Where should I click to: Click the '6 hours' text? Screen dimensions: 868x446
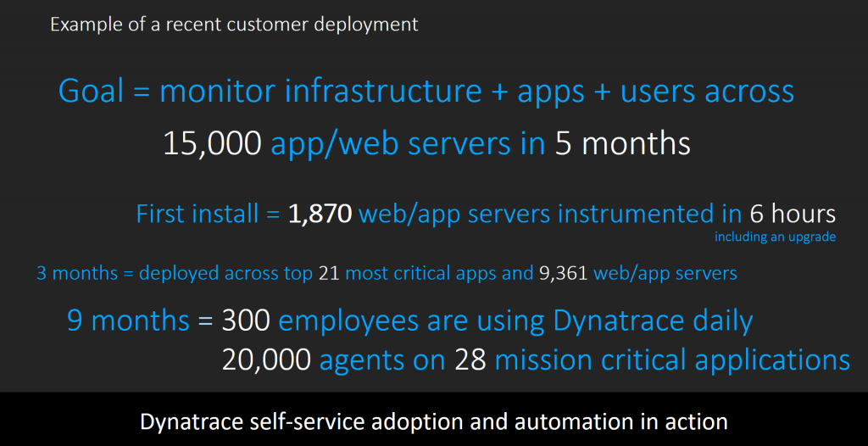click(793, 215)
